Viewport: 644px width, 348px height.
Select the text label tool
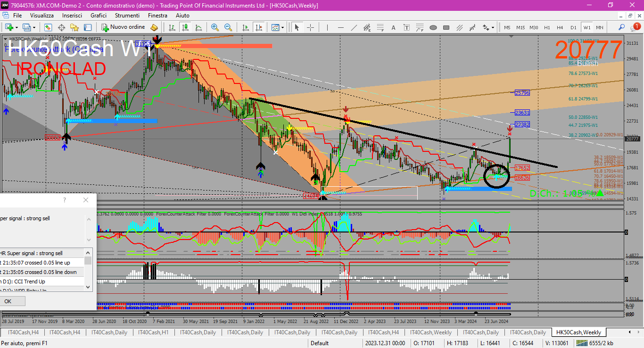coord(407,27)
